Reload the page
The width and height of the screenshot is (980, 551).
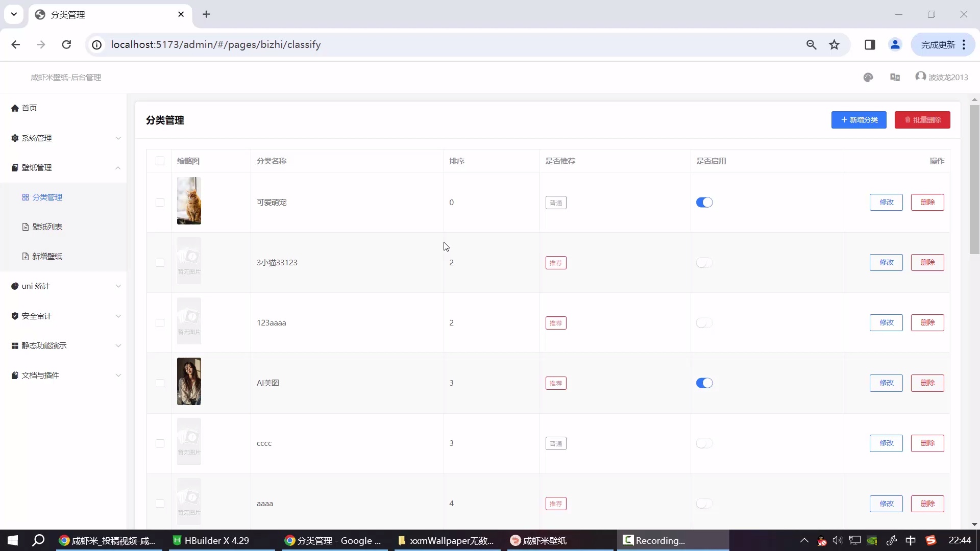click(x=66, y=45)
